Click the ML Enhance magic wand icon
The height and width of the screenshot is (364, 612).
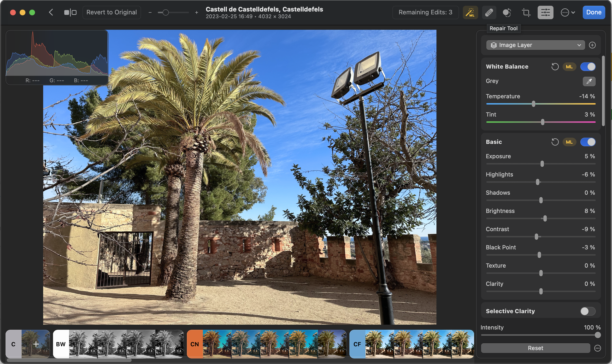point(470,12)
